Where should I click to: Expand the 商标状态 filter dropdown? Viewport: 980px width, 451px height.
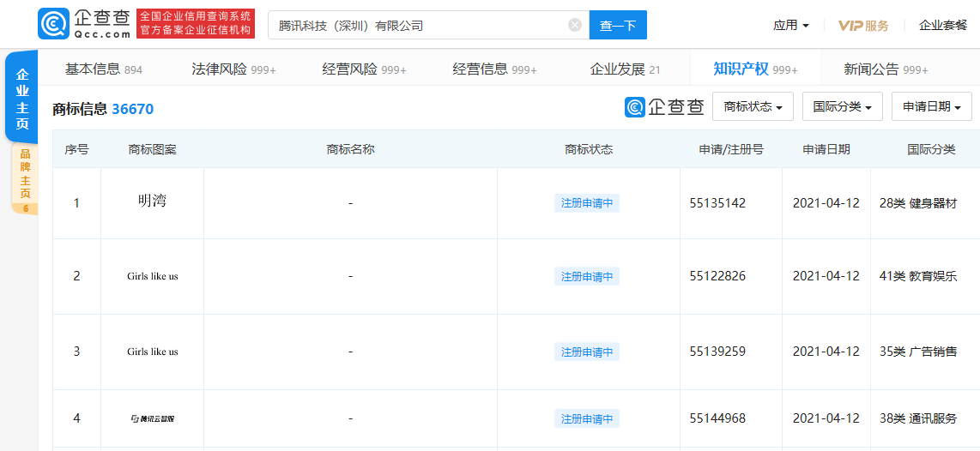coord(753,107)
